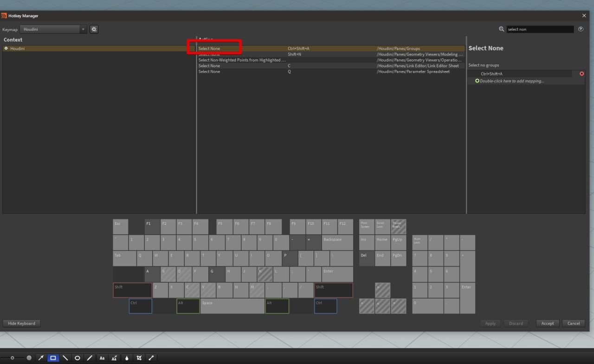This screenshot has width=594, height=364.
Task: Select the Houdini context tree row
Action: pos(99,48)
